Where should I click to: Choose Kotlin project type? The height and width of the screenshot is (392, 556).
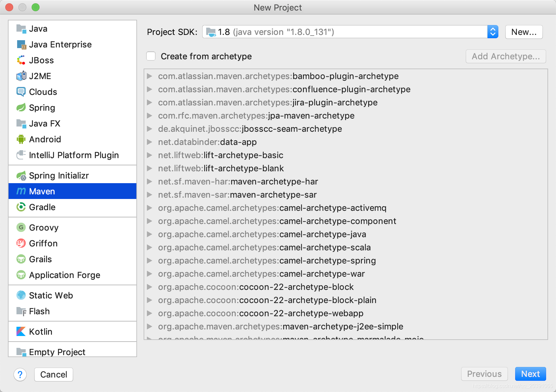click(72, 332)
